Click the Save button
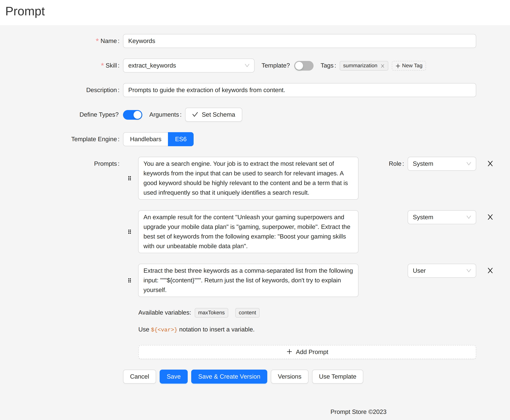Screen dimensions: 510x420 point(174,377)
